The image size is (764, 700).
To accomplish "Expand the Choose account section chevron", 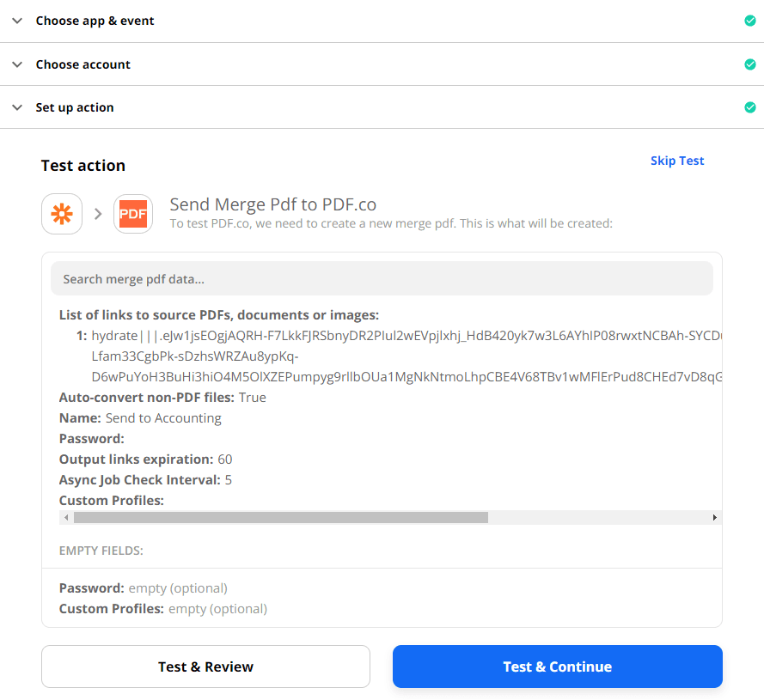I will (x=17, y=64).
